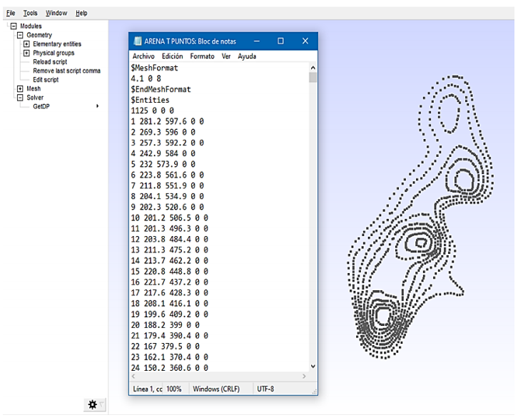Screen dimensions: 523x420
Task: Select Edit script in the Geometry tree
Action: tap(45, 80)
